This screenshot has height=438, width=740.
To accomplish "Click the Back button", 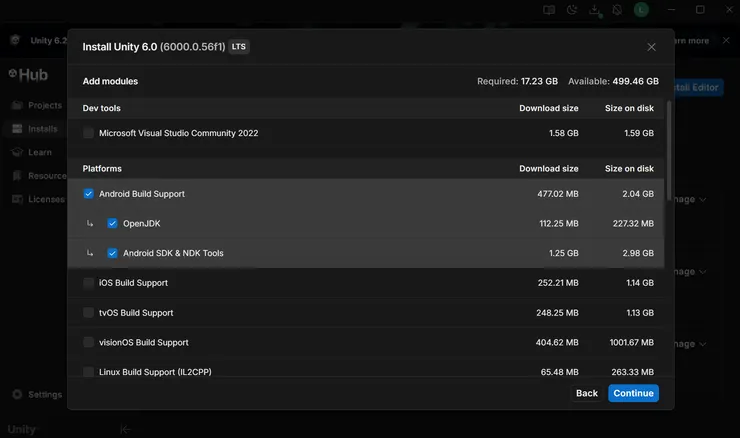I will pyautogui.click(x=587, y=393).
